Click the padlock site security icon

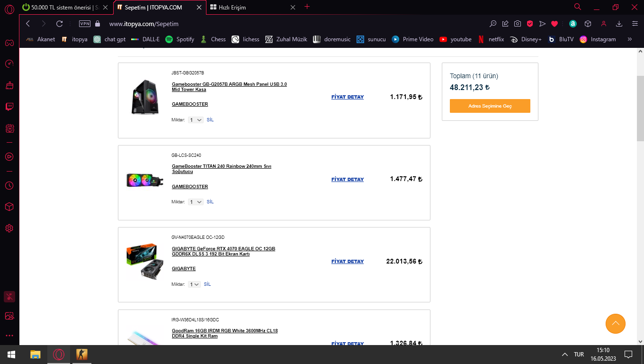click(98, 24)
